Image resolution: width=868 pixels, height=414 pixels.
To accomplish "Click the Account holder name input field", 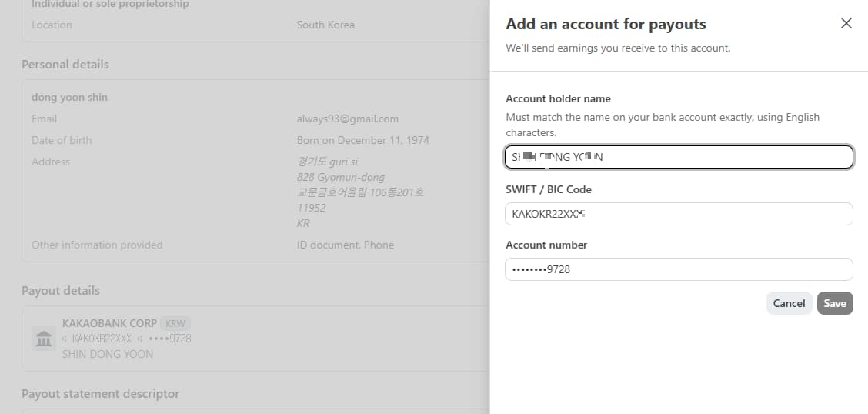I will (679, 157).
